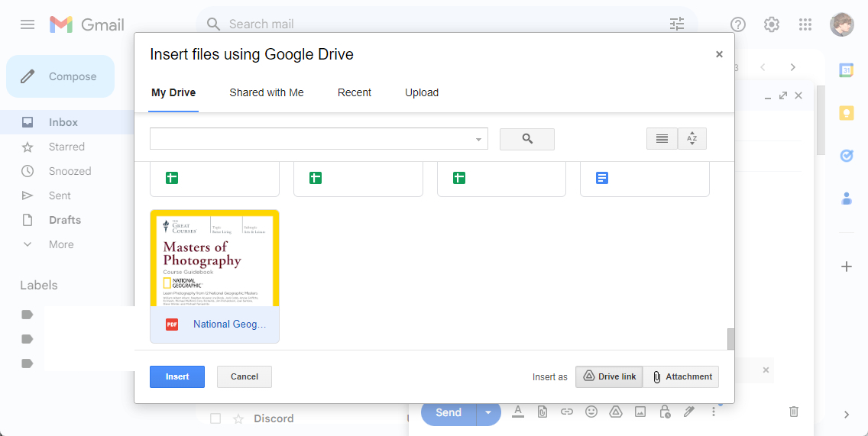Go to older messages arrow

[x=792, y=67]
